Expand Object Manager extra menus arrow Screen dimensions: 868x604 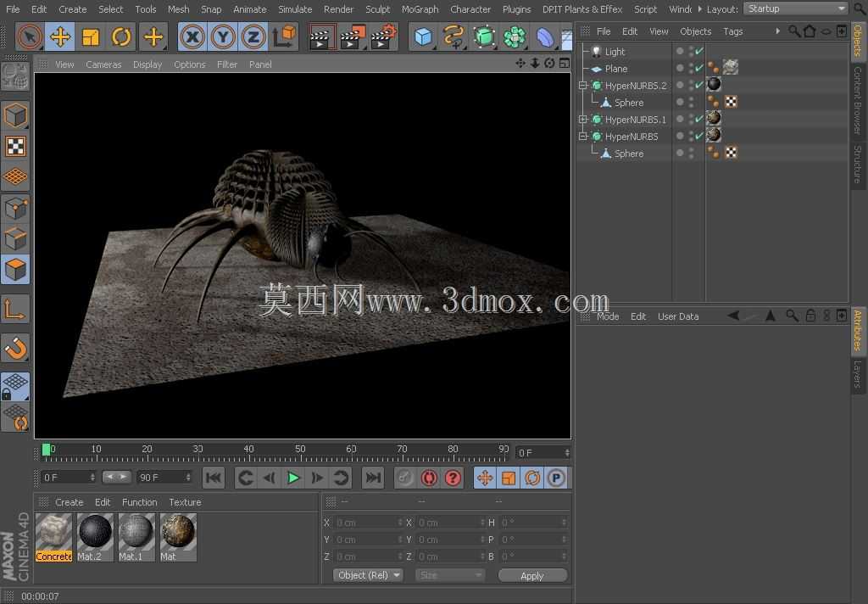pos(778,31)
